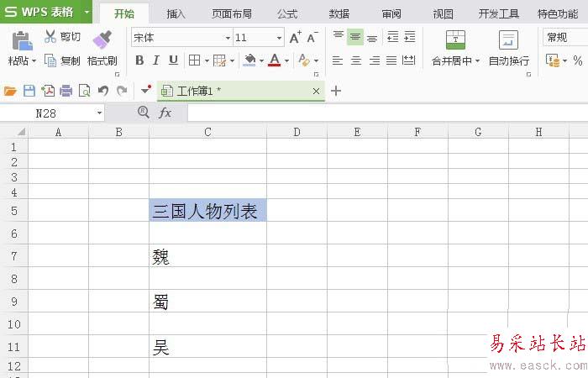Click the Cut scissors icon
Screen dimensions: 588x378
tap(50, 36)
